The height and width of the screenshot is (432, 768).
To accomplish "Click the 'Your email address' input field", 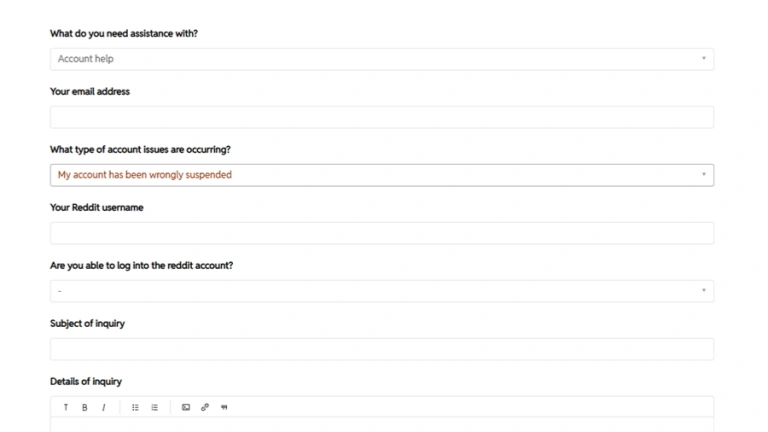I will (x=381, y=117).
